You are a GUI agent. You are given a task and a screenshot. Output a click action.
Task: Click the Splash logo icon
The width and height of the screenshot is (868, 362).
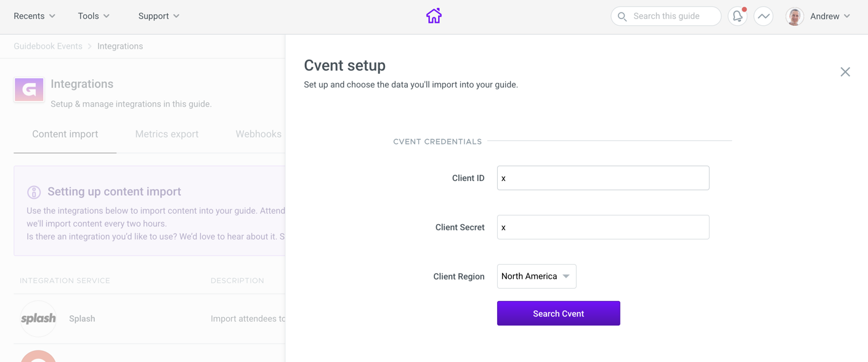(38, 319)
